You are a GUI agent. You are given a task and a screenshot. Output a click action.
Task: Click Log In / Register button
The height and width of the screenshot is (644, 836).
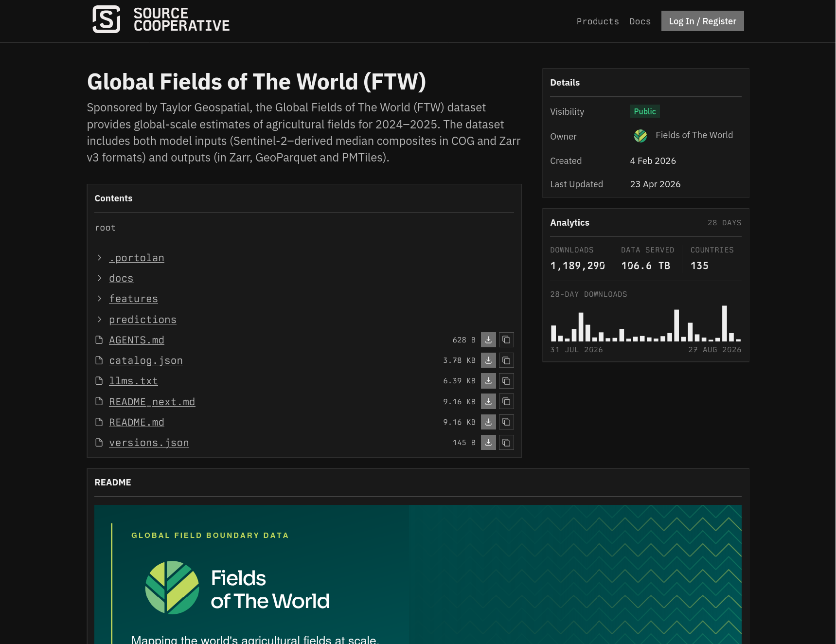(x=702, y=21)
